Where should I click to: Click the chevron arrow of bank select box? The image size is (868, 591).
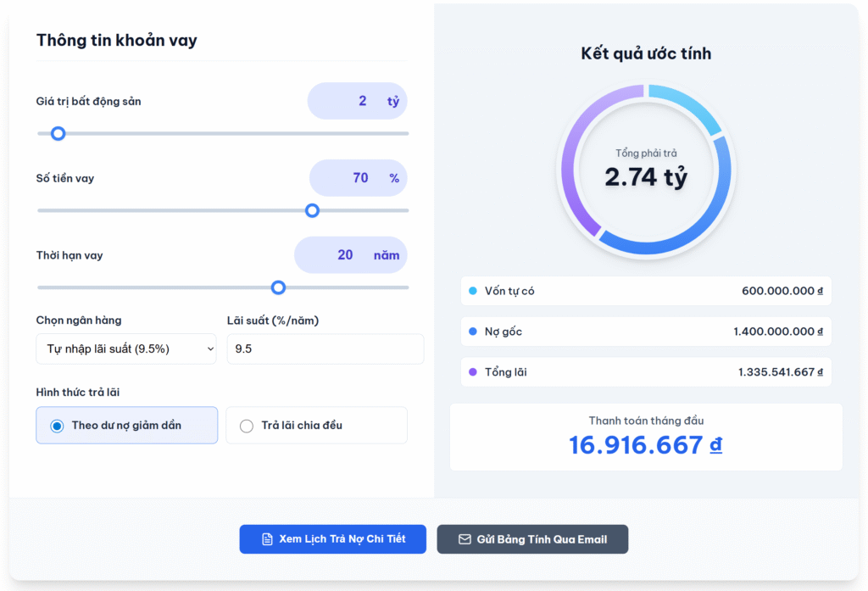click(x=209, y=348)
